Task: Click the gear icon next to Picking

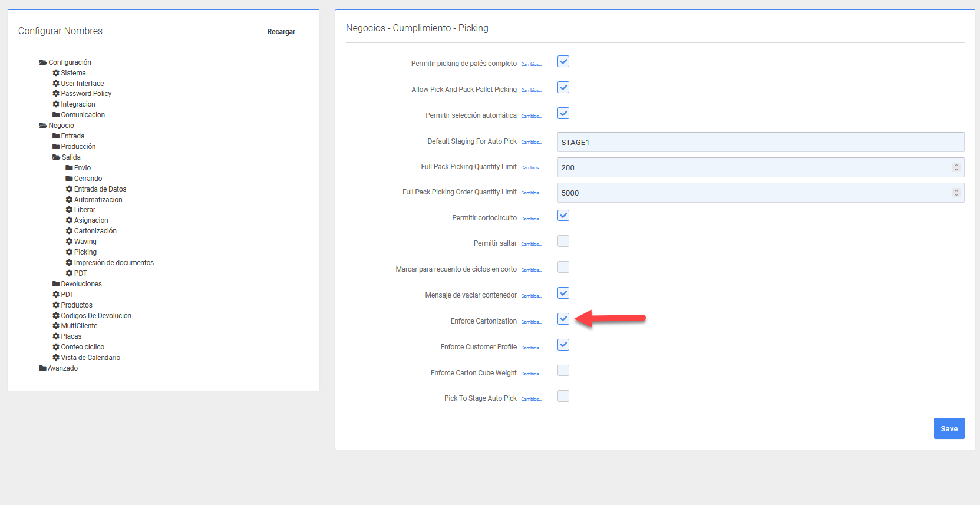Action: click(69, 252)
